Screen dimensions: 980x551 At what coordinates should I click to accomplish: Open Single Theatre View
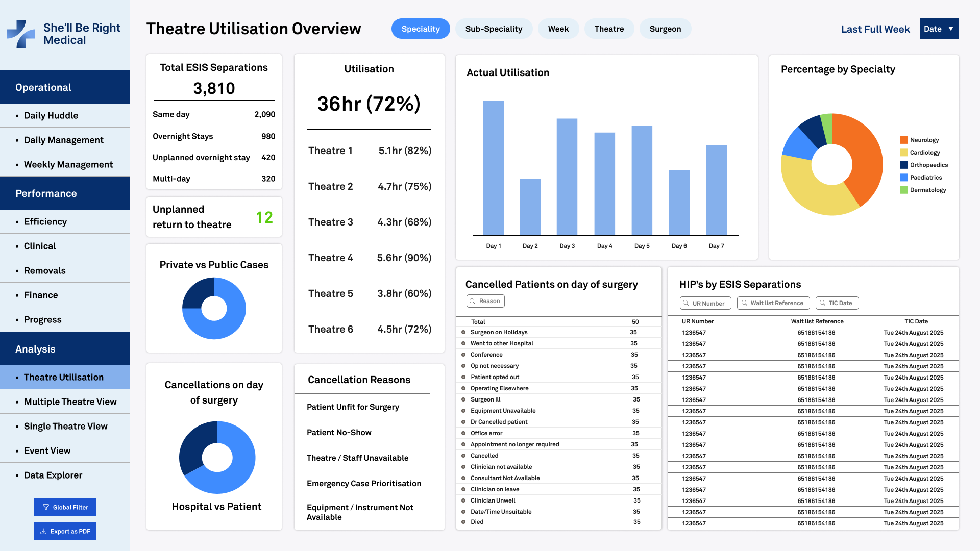(65, 426)
